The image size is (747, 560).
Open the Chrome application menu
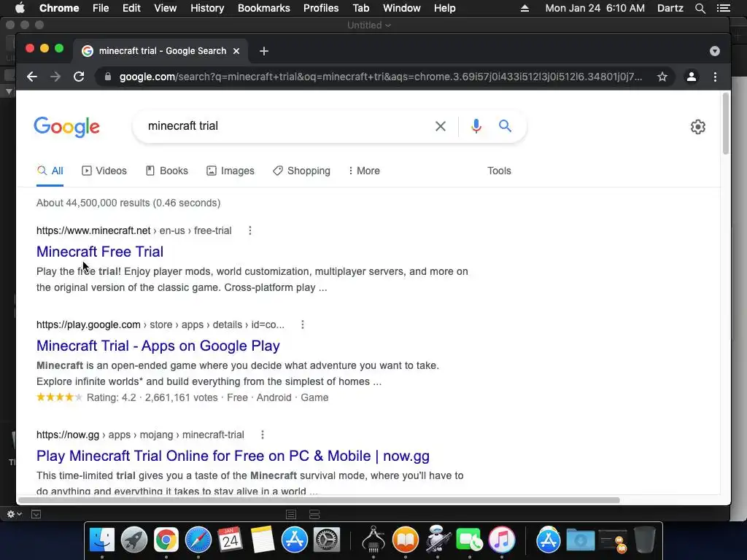click(59, 8)
